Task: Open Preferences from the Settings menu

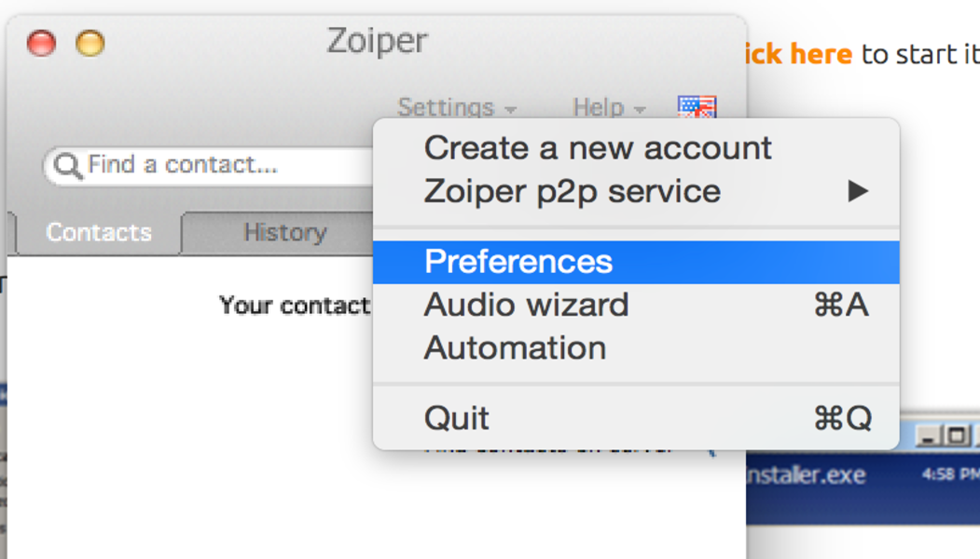Action: click(518, 262)
